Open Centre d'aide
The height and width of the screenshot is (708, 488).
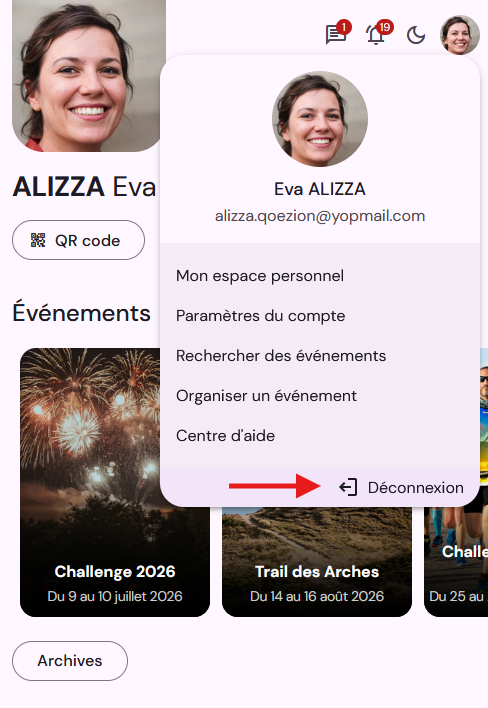[x=225, y=436]
